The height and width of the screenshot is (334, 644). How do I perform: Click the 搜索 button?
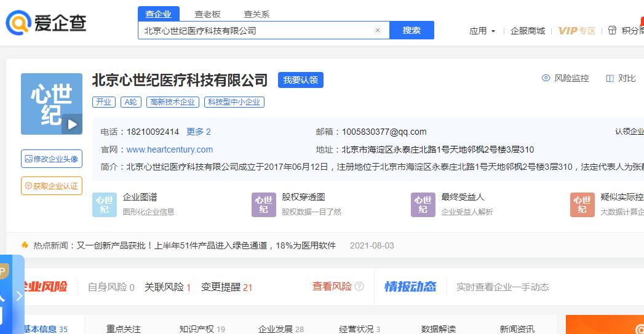[411, 30]
